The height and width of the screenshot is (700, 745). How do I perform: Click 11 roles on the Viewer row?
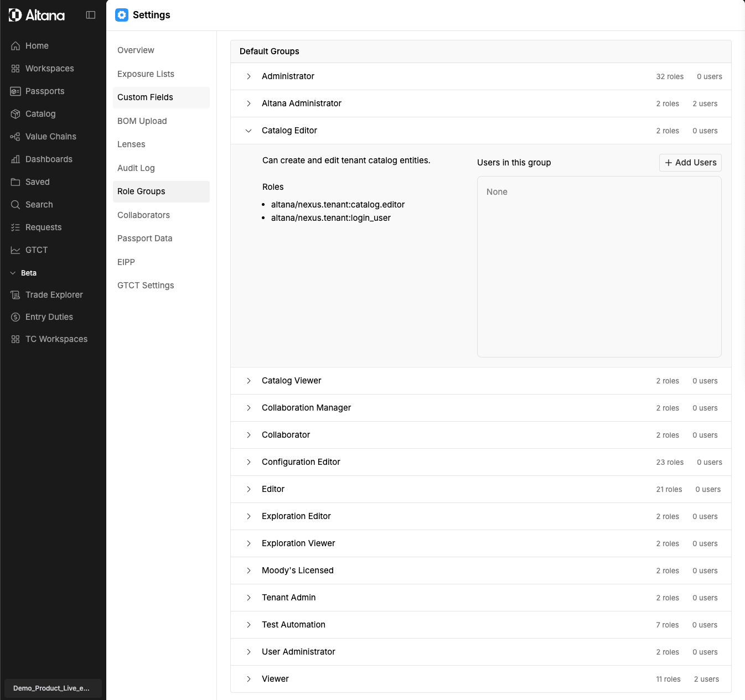click(668, 680)
